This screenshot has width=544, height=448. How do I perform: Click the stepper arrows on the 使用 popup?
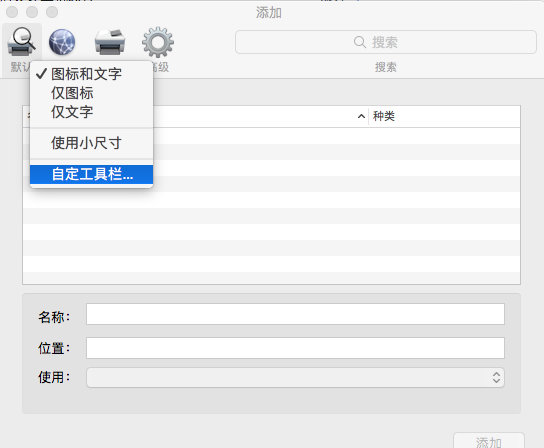point(496,378)
